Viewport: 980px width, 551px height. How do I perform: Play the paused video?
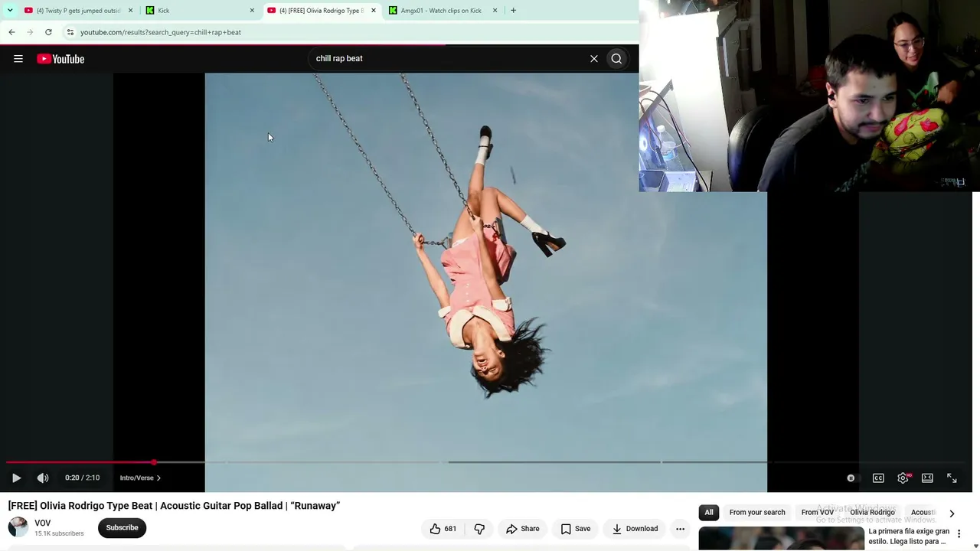pos(16,478)
